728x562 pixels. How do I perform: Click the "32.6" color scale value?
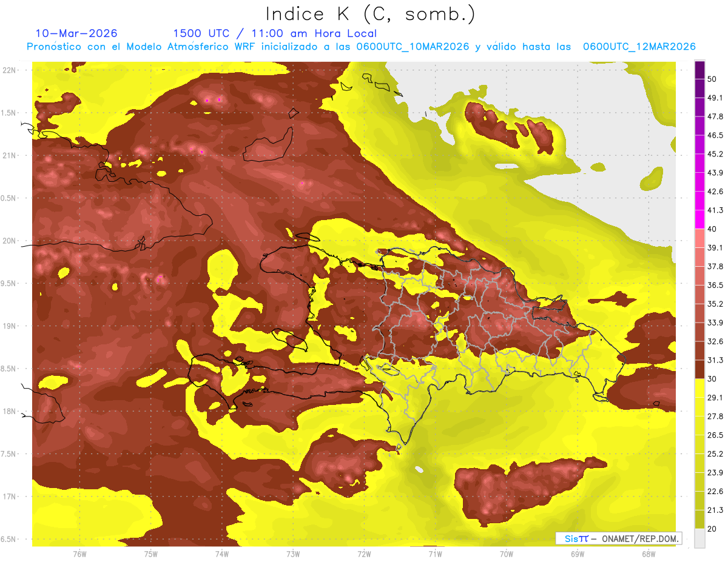pos(715,341)
